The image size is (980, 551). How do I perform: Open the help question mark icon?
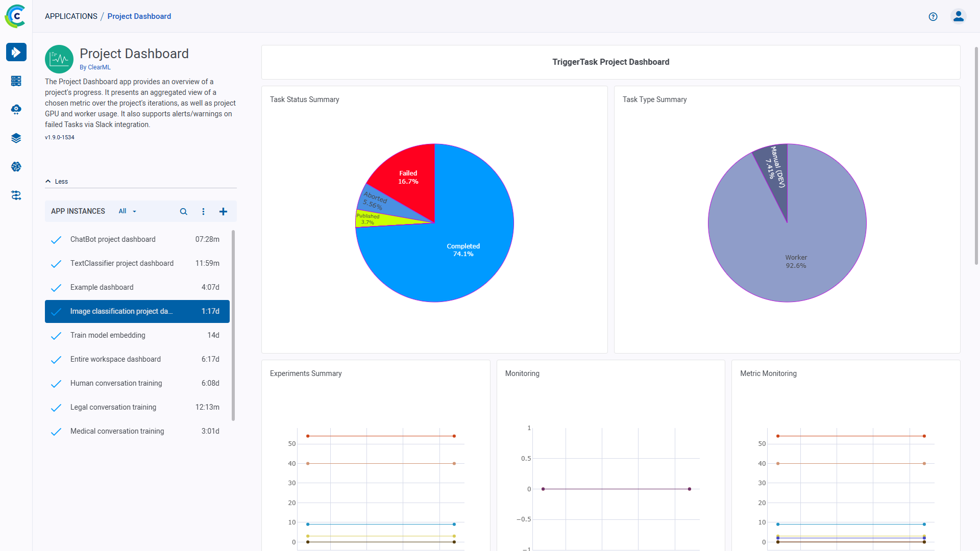click(933, 15)
